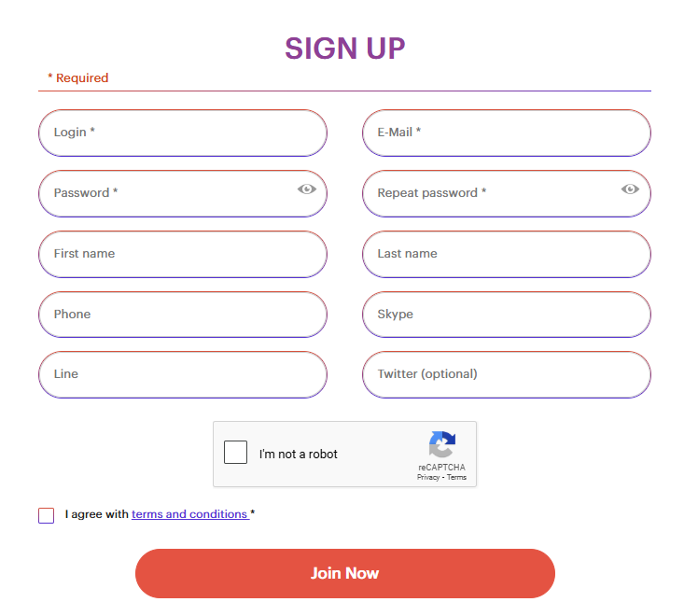Viewport: 684px width, 616px height.
Task: Tick the agree with terms checkbox
Action: coord(47,515)
